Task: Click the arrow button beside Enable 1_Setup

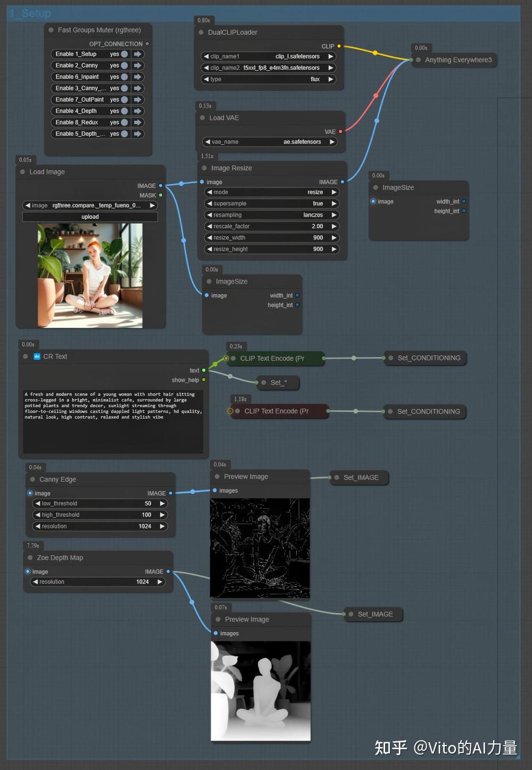Action: (x=137, y=54)
